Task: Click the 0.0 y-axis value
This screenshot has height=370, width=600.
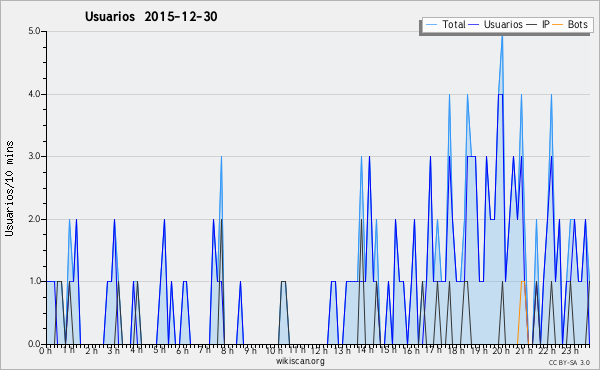Action: click(x=34, y=344)
